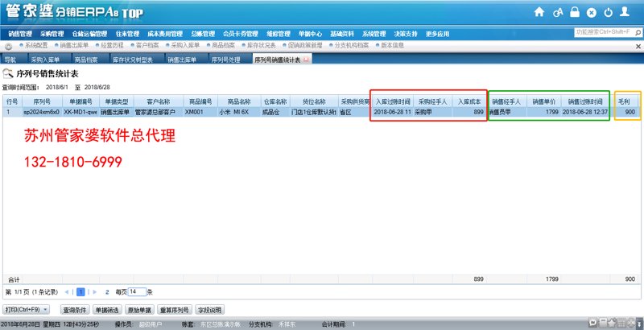The height and width of the screenshot is (330, 644).
Task: Open the 基础资料 menu
Action: pos(342,34)
